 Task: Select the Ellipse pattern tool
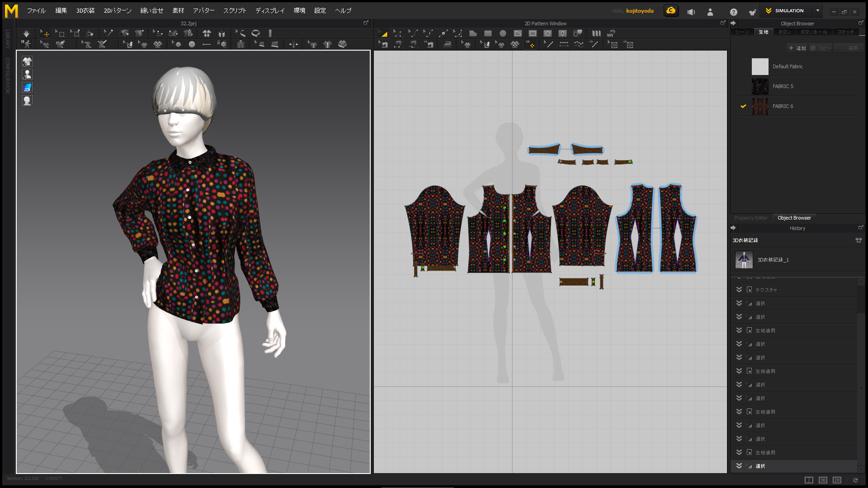[503, 33]
